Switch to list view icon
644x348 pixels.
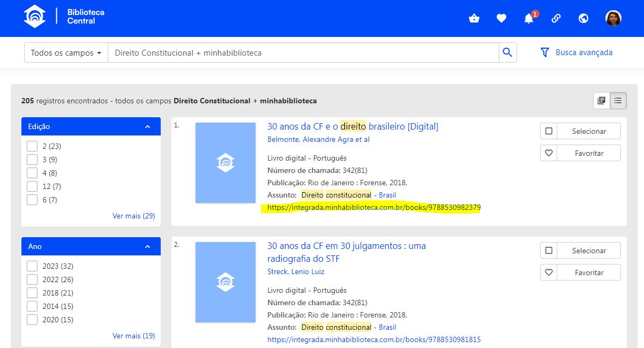click(x=618, y=100)
